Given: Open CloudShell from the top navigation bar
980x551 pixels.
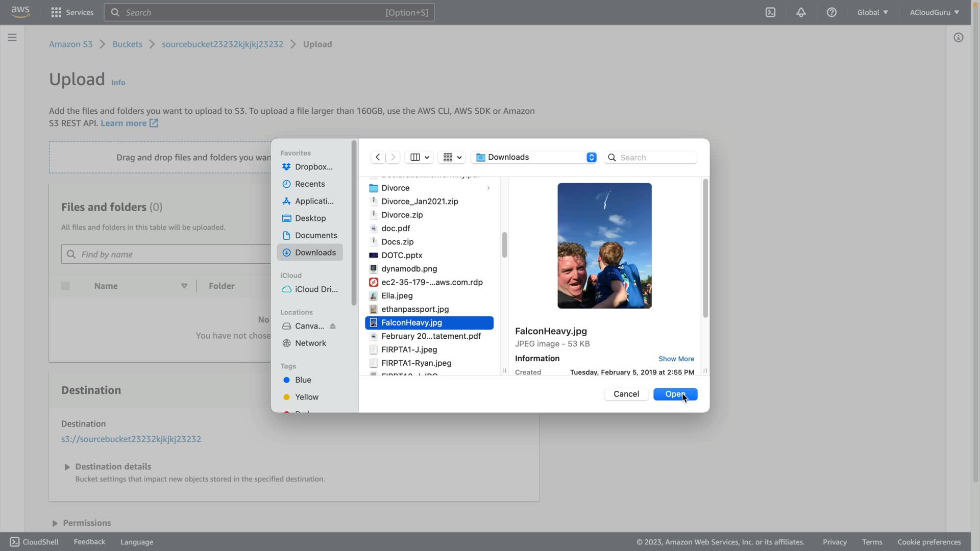Looking at the screenshot, I should (770, 12).
